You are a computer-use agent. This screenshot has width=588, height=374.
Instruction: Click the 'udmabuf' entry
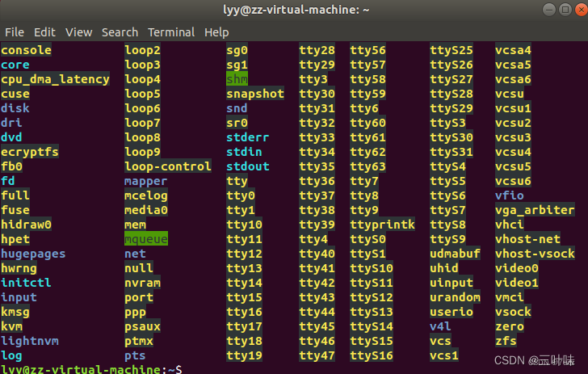pos(456,254)
